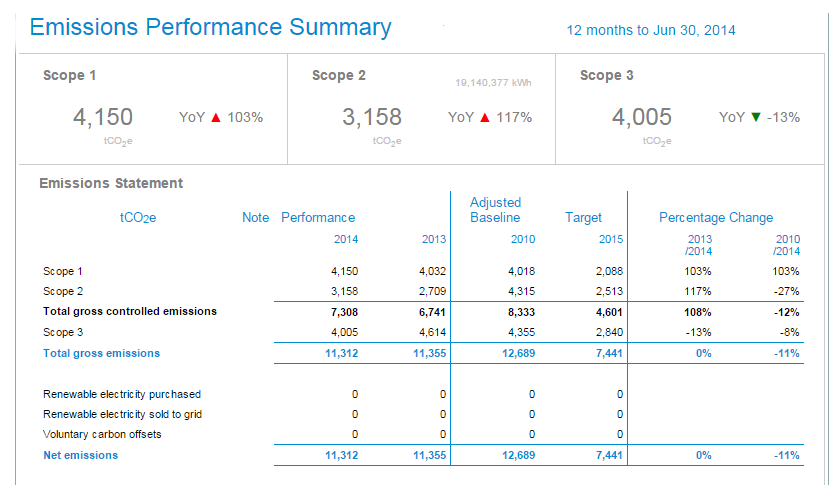Image resolution: width=829 pixels, height=485 pixels.
Task: Click the Note column header
Action: point(255,217)
